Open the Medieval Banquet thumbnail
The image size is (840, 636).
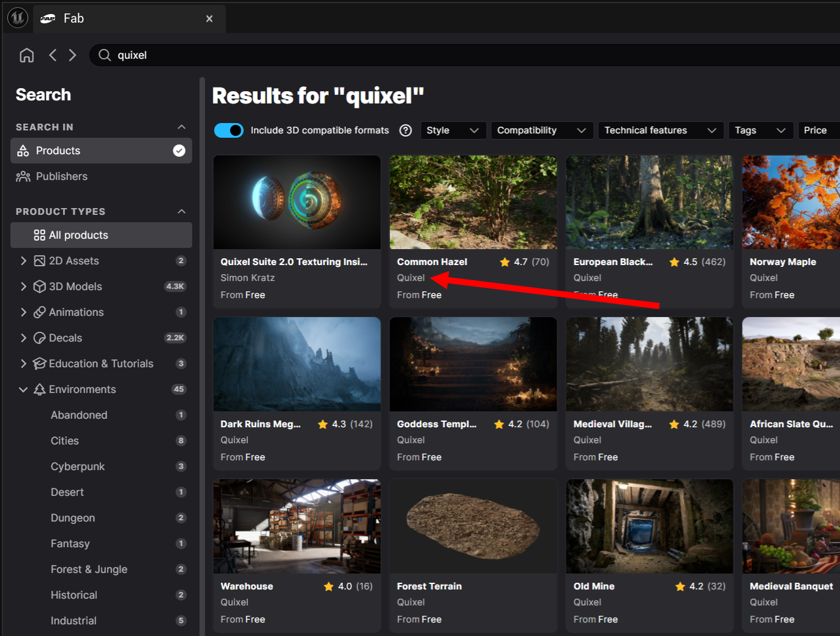(791, 526)
